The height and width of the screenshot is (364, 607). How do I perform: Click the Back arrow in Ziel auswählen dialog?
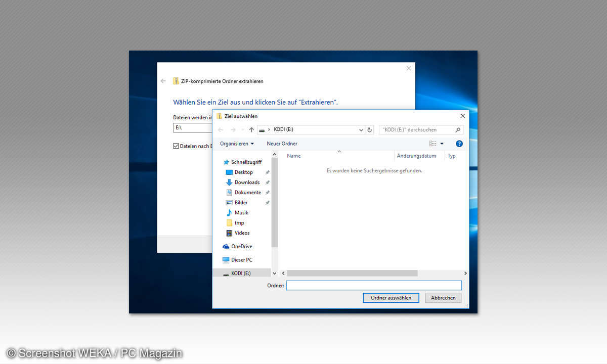(x=221, y=130)
